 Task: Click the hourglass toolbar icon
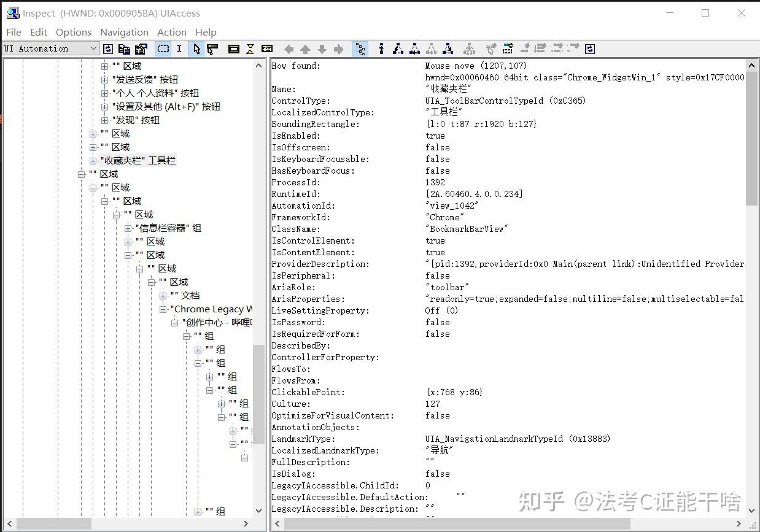coord(250,48)
